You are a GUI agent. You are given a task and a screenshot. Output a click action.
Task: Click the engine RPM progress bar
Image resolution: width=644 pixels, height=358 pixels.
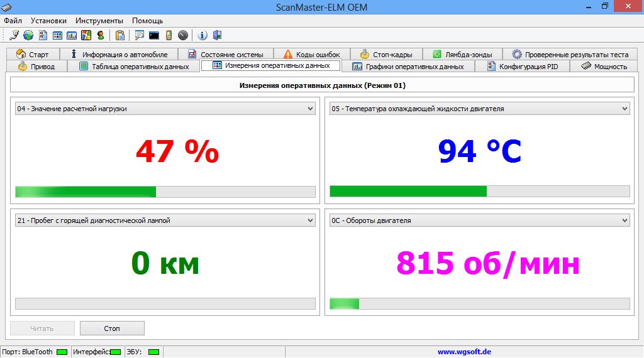click(x=479, y=304)
